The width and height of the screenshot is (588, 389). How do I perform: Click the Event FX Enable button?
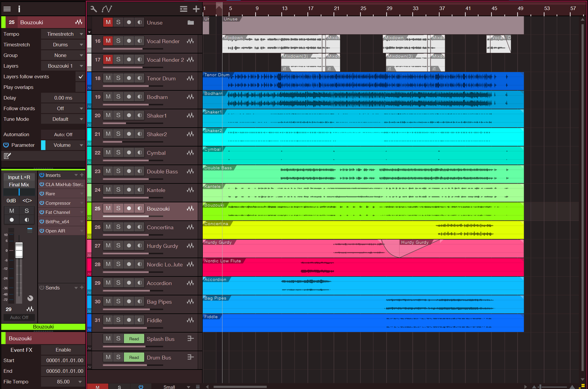tap(63, 350)
